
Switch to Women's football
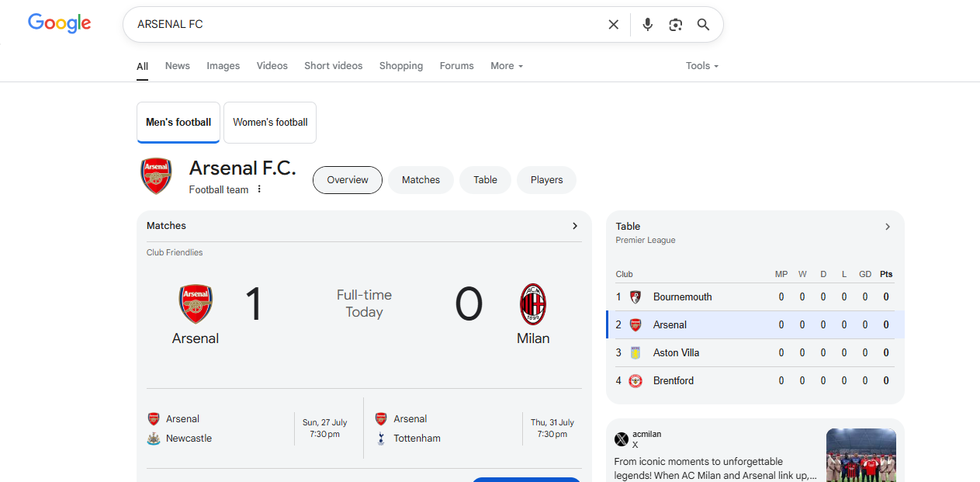click(x=269, y=122)
